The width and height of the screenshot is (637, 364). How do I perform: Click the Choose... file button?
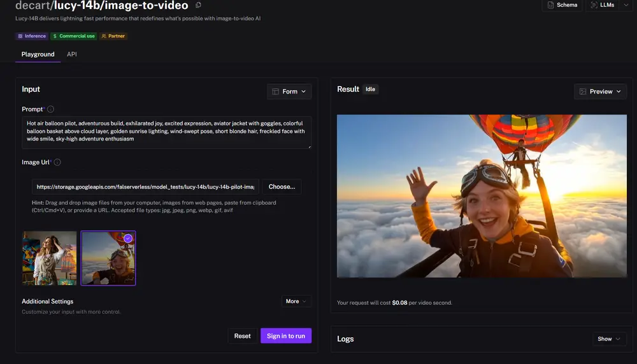[282, 187]
